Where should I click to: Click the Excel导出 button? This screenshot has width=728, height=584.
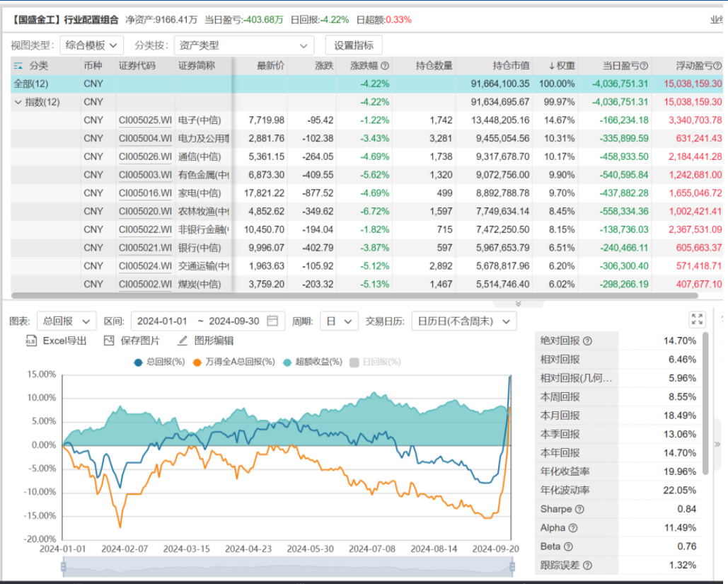coord(57,340)
